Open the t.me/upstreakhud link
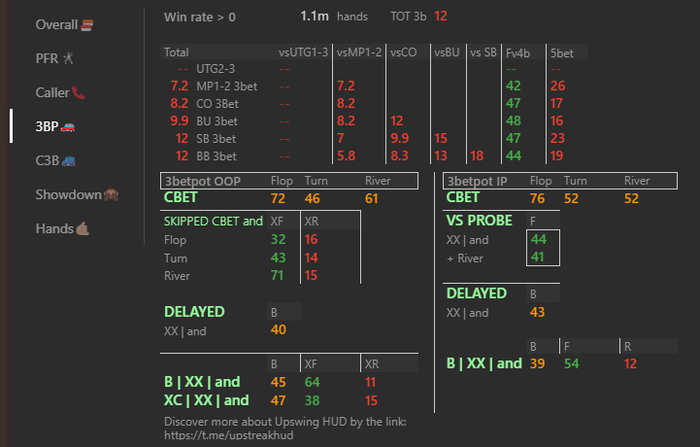 point(229,435)
